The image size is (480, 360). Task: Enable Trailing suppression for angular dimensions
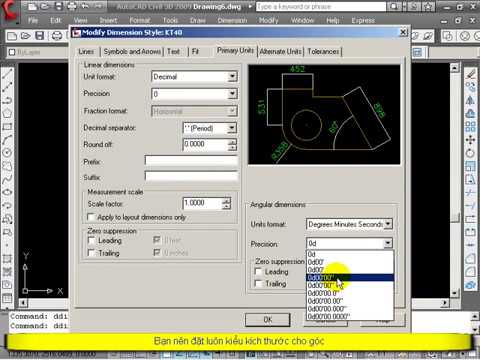tap(258, 284)
